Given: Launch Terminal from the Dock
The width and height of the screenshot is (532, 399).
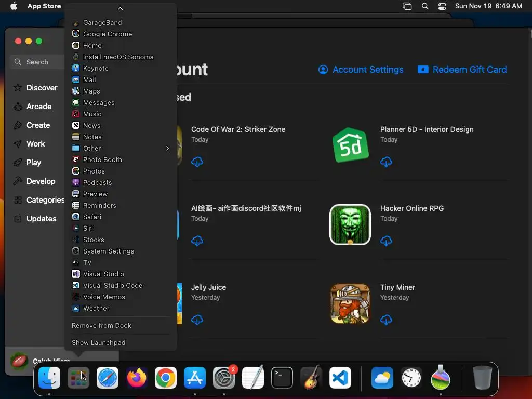Looking at the screenshot, I should 282,378.
